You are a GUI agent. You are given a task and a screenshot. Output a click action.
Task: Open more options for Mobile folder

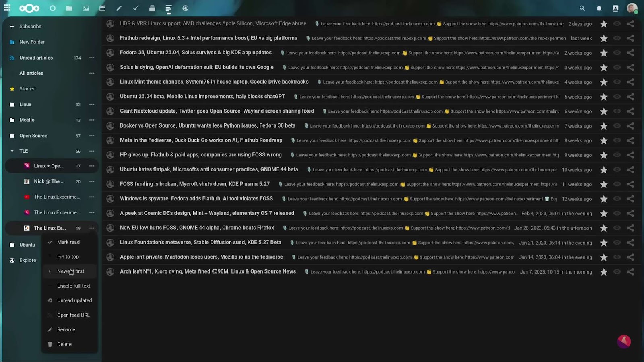92,120
